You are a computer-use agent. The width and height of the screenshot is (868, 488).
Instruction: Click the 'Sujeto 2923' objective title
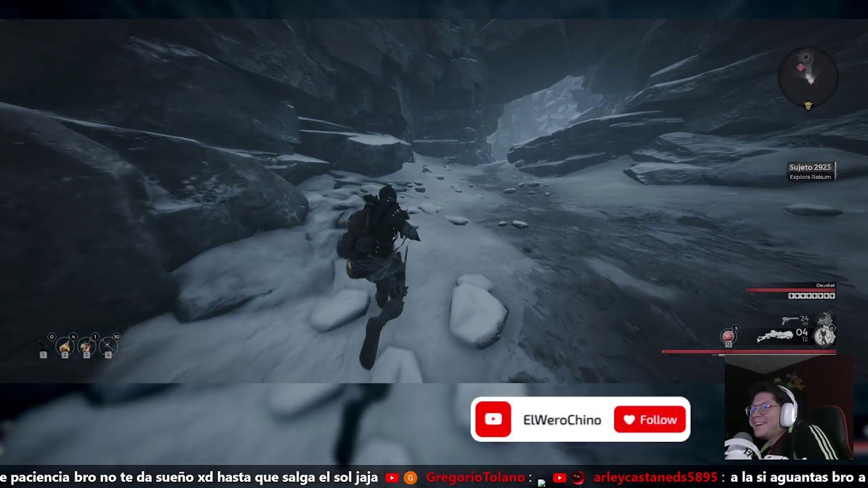[x=810, y=167]
